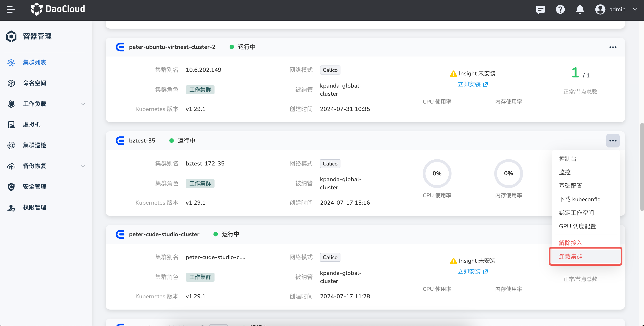Open the admin account dropdown arrow
This screenshot has height=326, width=644.
click(635, 9)
